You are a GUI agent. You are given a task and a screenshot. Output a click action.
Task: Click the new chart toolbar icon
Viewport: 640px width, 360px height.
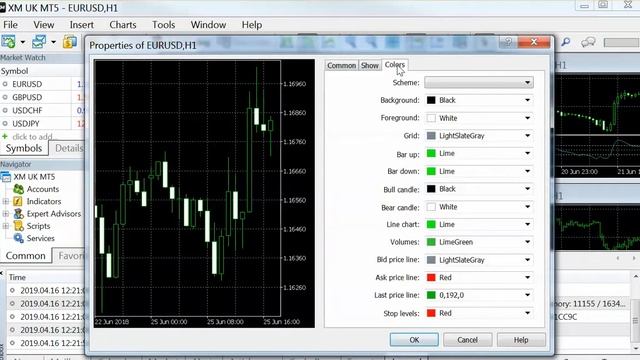[x=9, y=42]
